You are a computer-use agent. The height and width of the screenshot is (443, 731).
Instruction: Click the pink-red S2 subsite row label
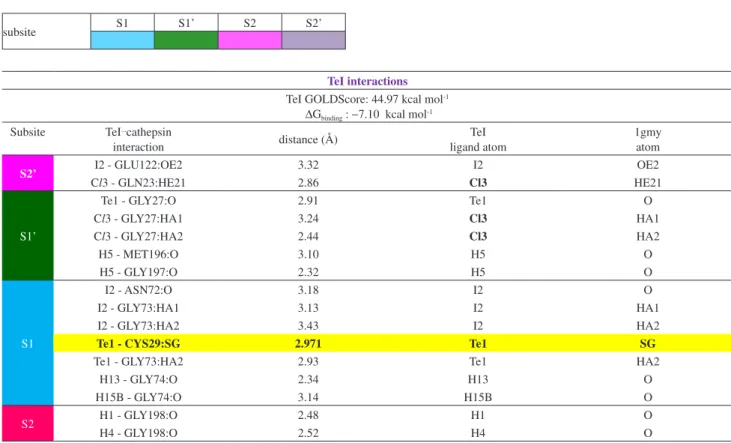[28, 423]
